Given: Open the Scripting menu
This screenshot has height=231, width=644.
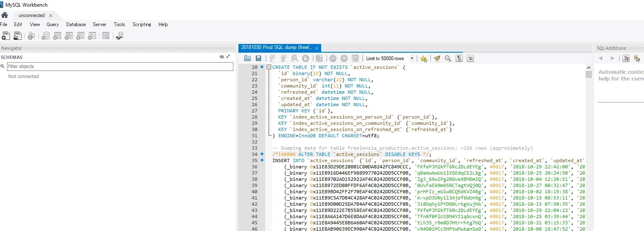Looking at the screenshot, I should [142, 24].
